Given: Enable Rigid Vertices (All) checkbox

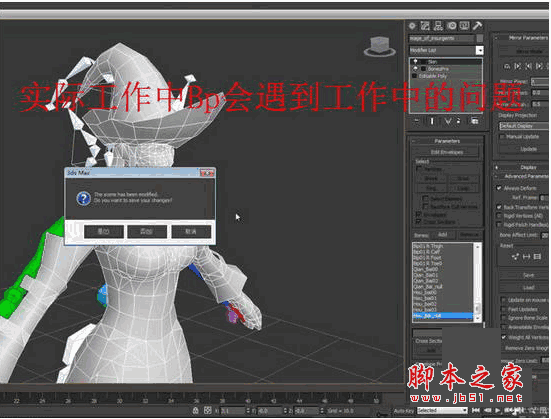Looking at the screenshot, I should (499, 216).
